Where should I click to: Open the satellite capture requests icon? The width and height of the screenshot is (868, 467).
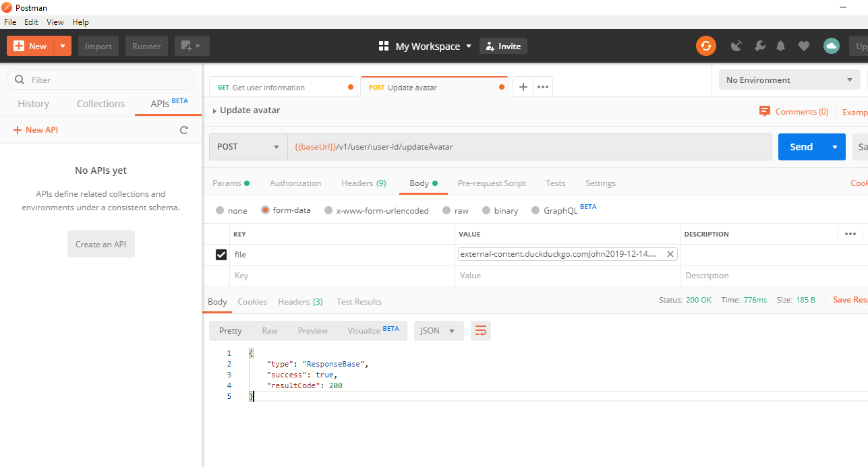tap(736, 46)
